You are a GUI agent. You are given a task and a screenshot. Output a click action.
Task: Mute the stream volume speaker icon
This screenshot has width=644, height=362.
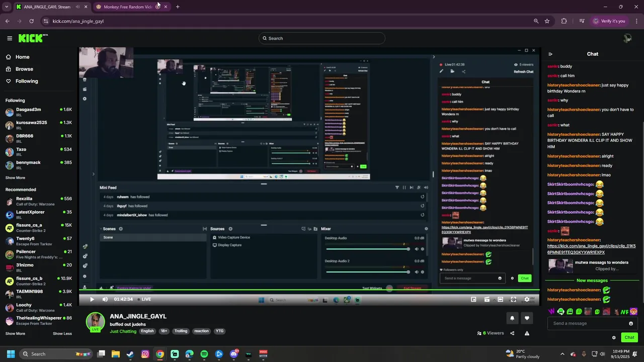point(105,299)
